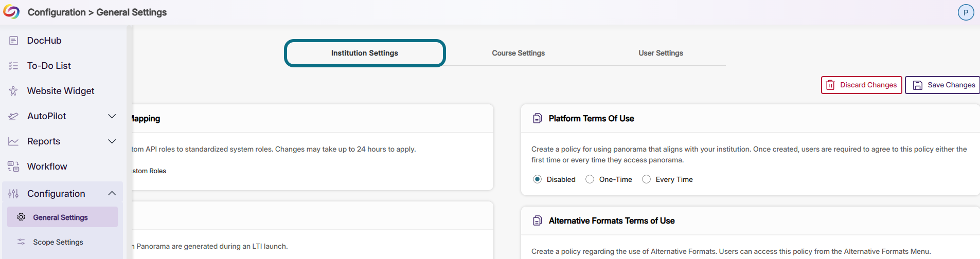Expand the AutoPilot menu chevron
Viewport: 980px width, 259px height.
pos(112,116)
